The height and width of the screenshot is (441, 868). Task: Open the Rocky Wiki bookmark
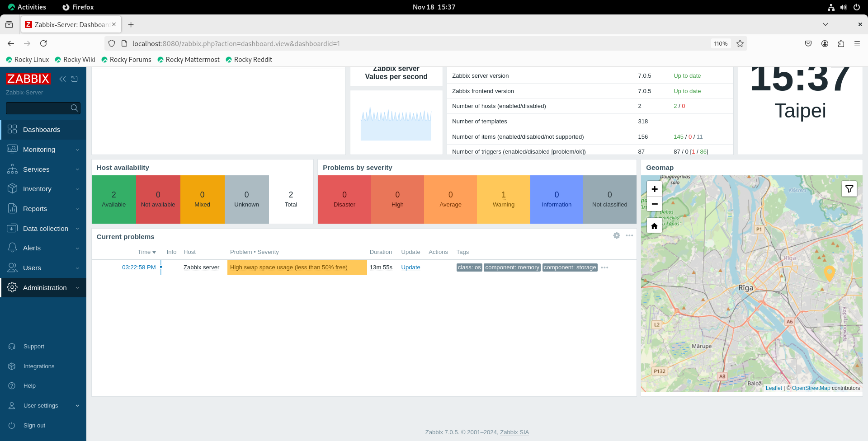click(75, 60)
